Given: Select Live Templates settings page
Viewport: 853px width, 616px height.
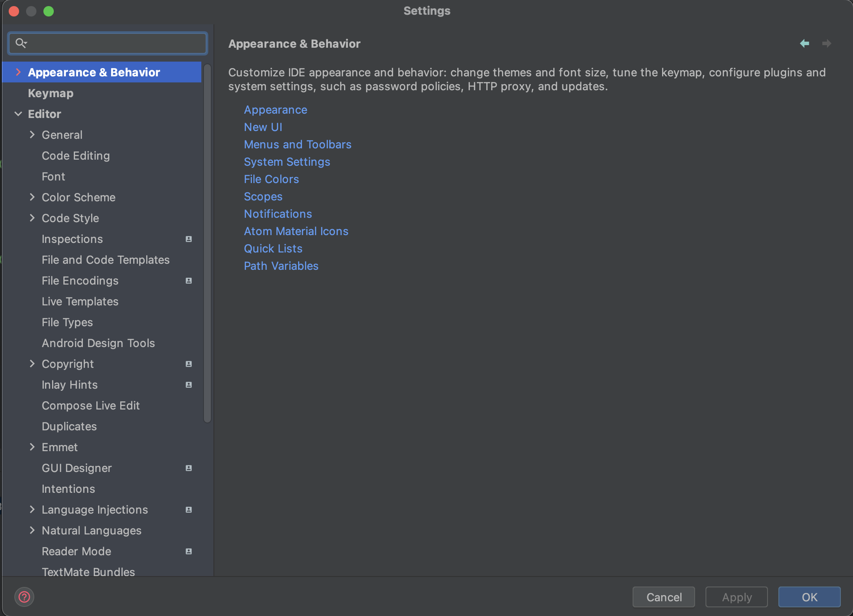Looking at the screenshot, I should tap(80, 301).
